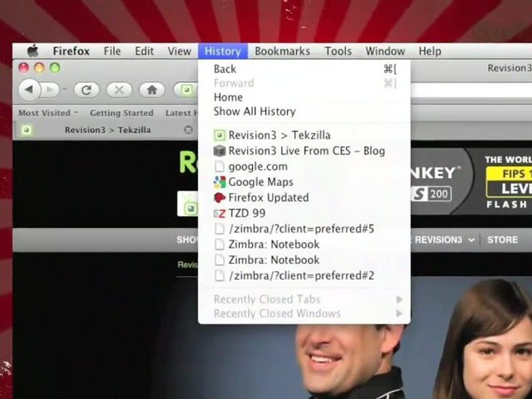Open the File menu
532x399 pixels.
[x=112, y=51]
